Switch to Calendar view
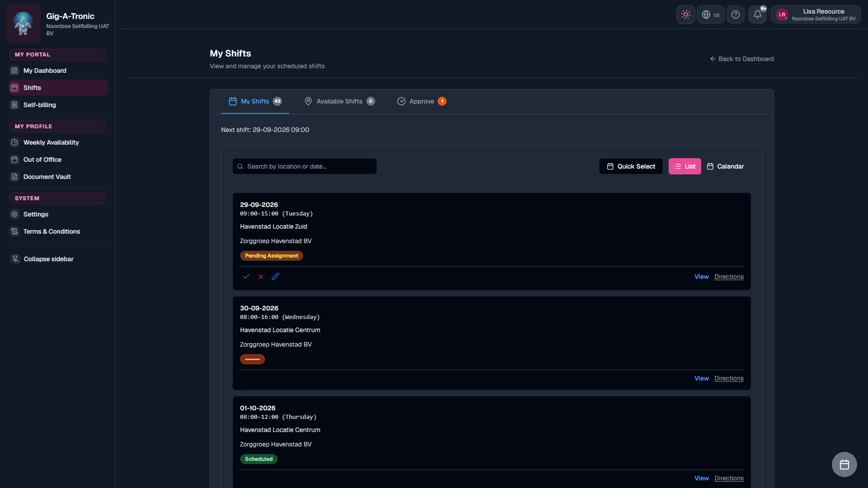The width and height of the screenshot is (868, 488). pyautogui.click(x=726, y=166)
